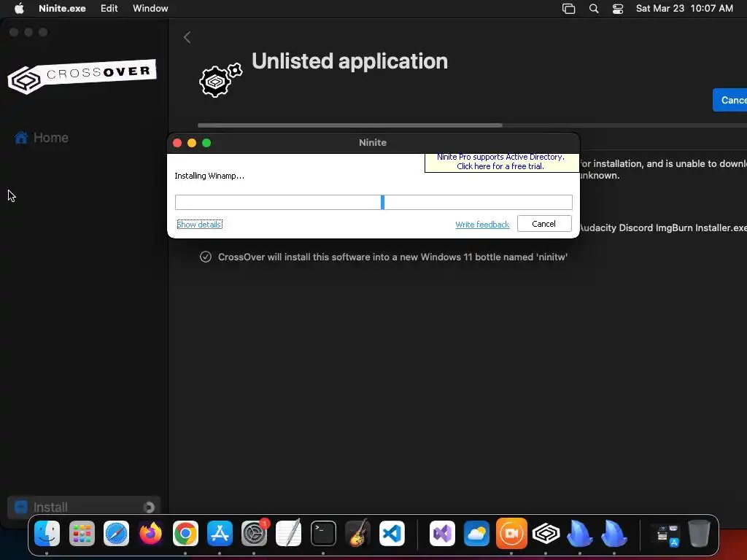Select the Install item in the sidebar
747x560 pixels.
(84, 507)
